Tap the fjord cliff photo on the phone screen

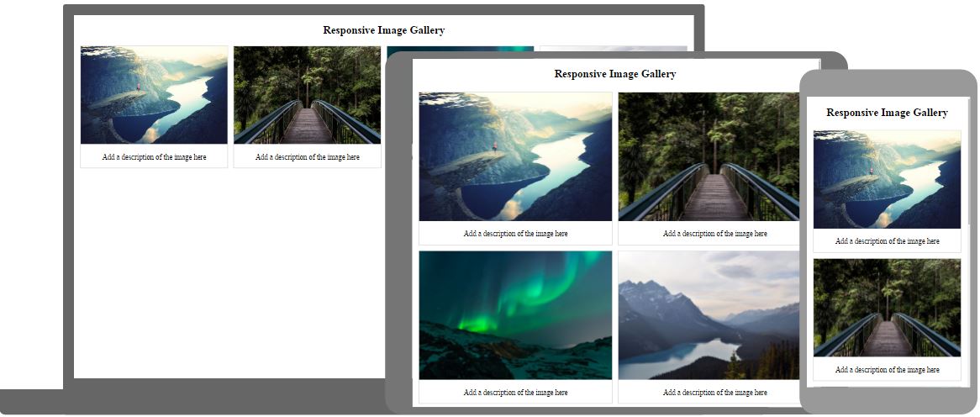pos(887,179)
